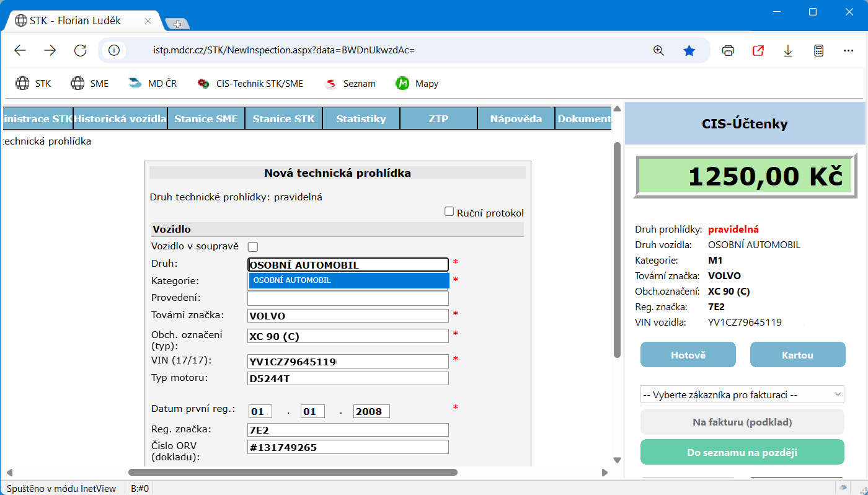This screenshot has width=868, height=495.
Task: Go back to previous page
Action: click(20, 51)
